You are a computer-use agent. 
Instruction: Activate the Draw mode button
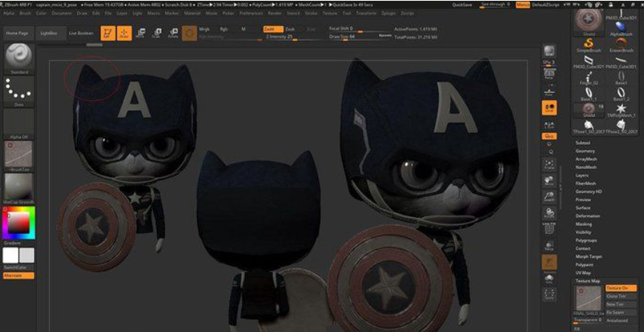pos(124,33)
